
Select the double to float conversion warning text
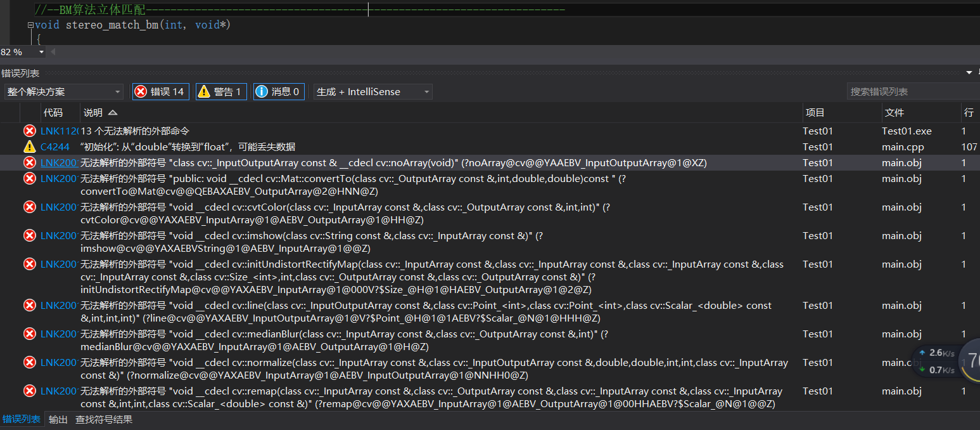click(x=188, y=147)
